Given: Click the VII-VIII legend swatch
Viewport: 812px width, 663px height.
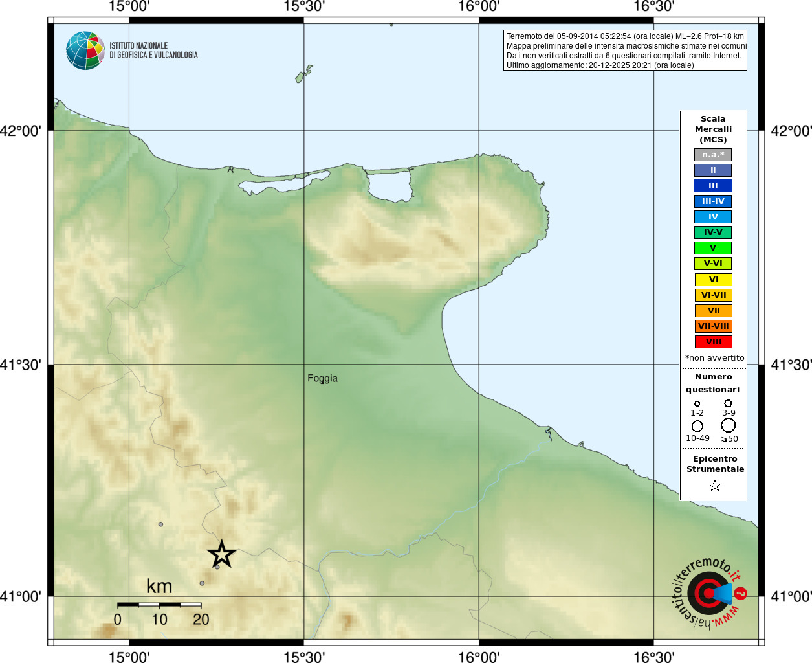Looking at the screenshot, I should 714,326.
